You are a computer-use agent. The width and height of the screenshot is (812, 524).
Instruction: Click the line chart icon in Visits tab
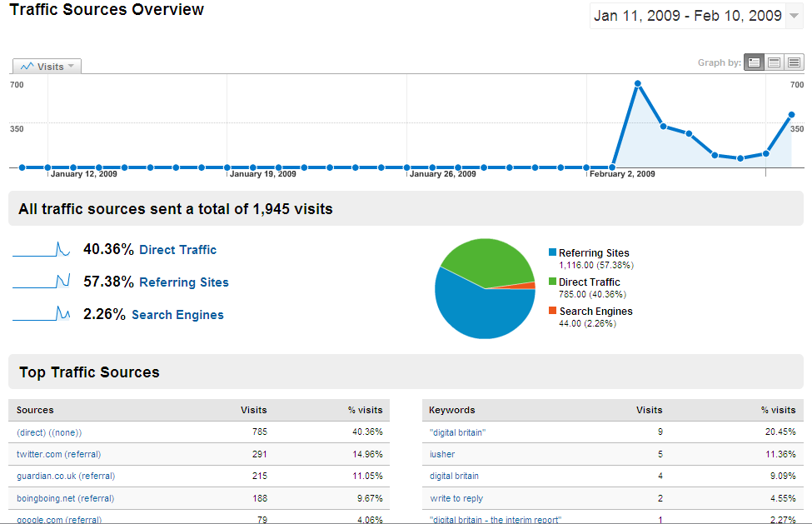pos(27,67)
